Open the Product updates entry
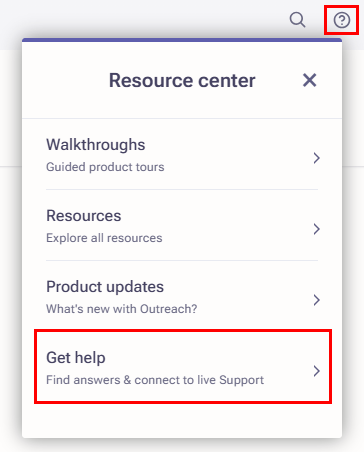 click(x=182, y=296)
